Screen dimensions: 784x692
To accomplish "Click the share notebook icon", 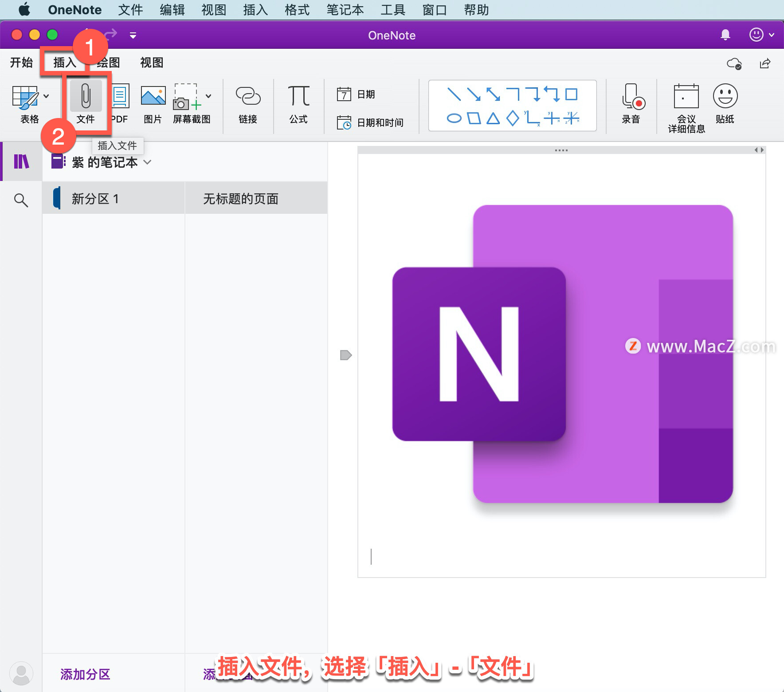I will [765, 63].
